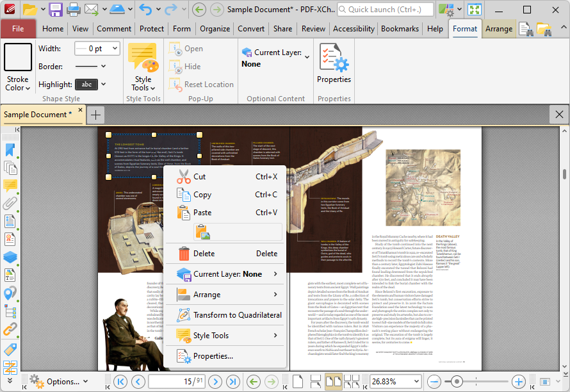Click the zoom out minus button
Screen dimensions: 570x392
click(x=434, y=382)
